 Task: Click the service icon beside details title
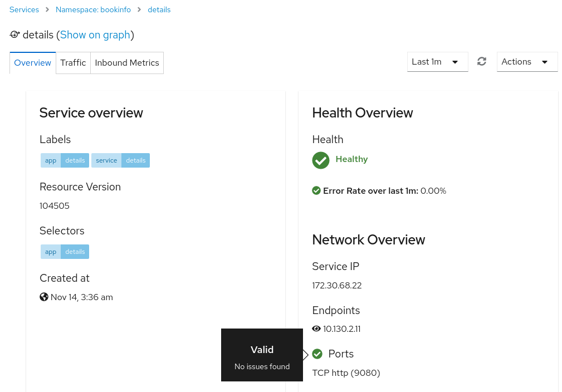[x=14, y=35]
